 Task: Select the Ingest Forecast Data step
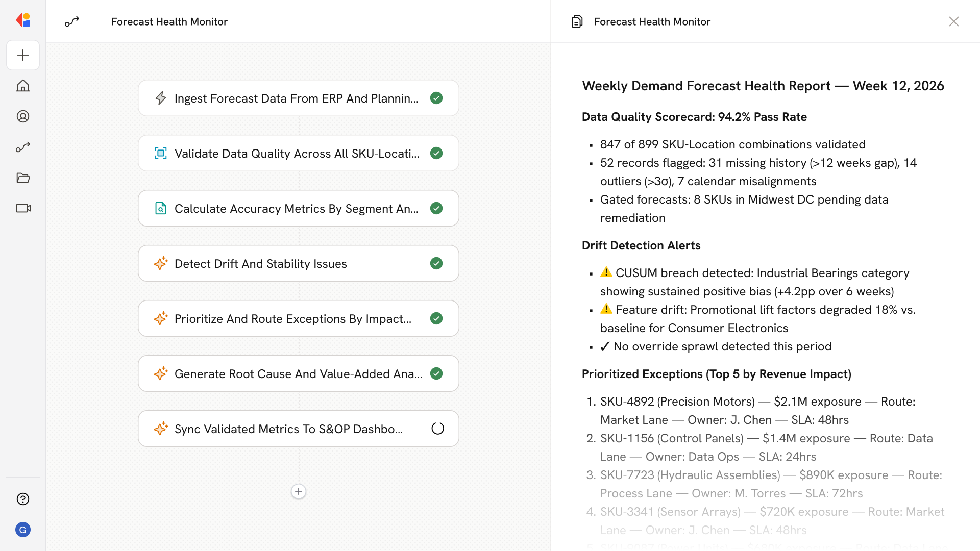click(296, 98)
